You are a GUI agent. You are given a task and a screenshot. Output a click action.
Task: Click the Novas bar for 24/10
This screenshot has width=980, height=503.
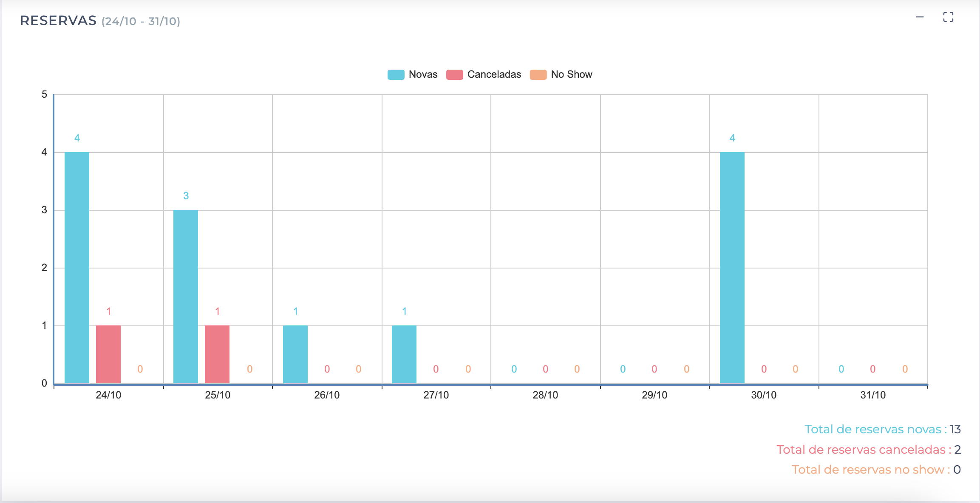77,268
